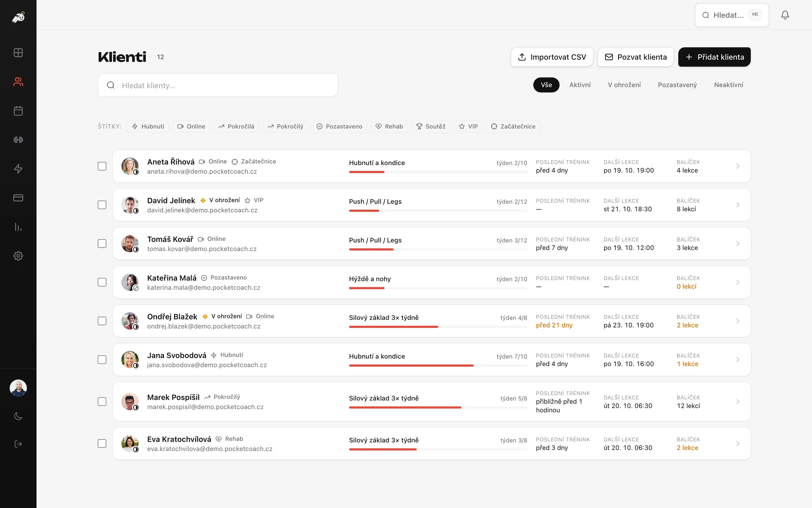
Task: Toggle dark mode moon icon
Action: coord(18,416)
